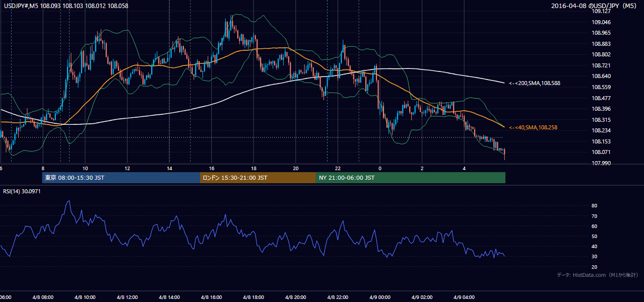Click the 4/8 16:00 time axis label
The height and width of the screenshot is (302, 644).
(211, 297)
